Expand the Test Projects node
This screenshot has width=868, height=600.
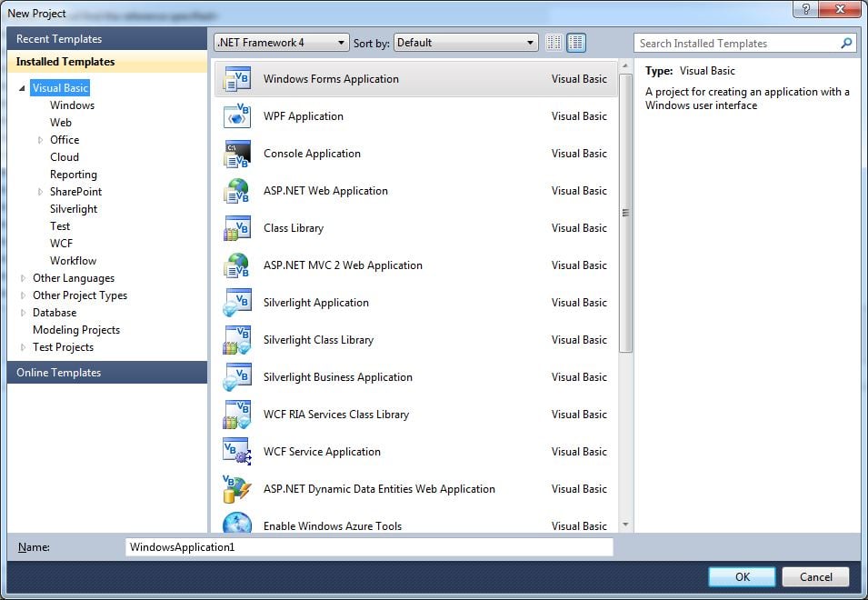pyautogui.click(x=23, y=347)
